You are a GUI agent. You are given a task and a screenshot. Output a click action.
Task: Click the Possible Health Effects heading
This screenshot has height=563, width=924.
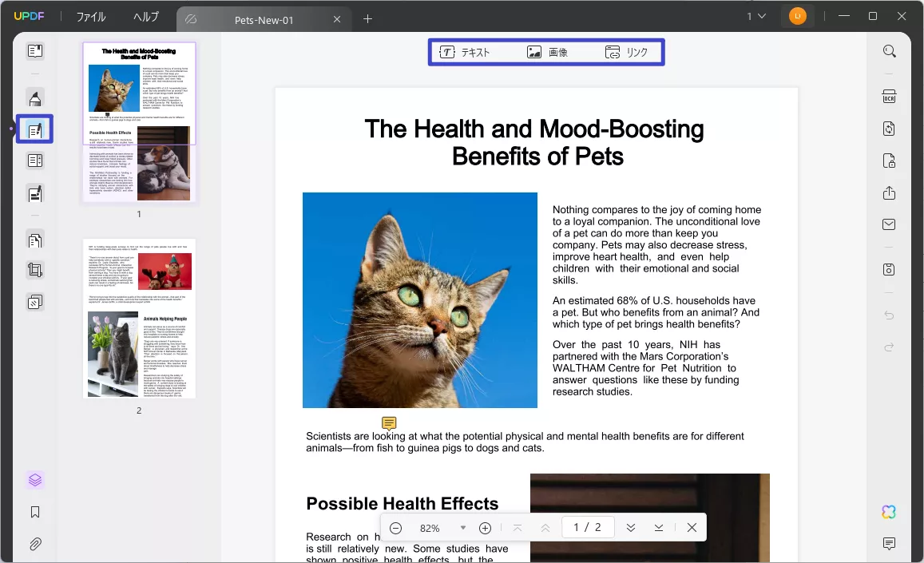point(403,503)
